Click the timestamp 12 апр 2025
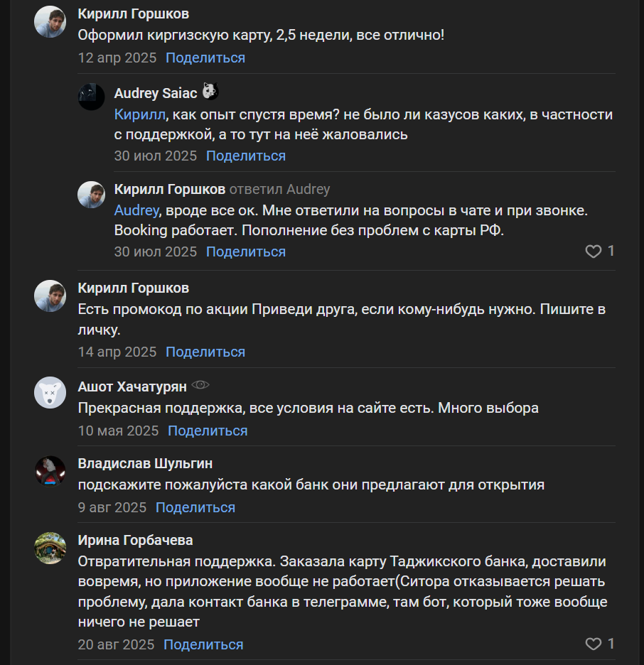Screen dimensions: 644x665 (117, 58)
